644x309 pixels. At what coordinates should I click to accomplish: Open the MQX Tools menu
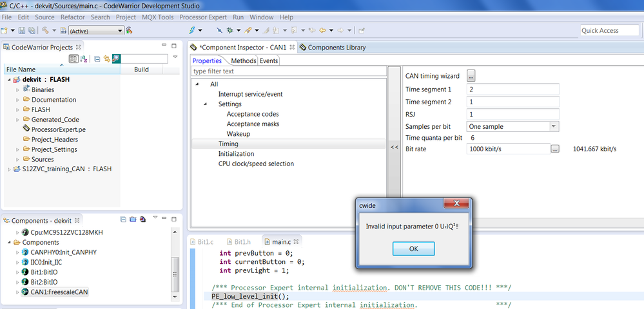pos(158,17)
